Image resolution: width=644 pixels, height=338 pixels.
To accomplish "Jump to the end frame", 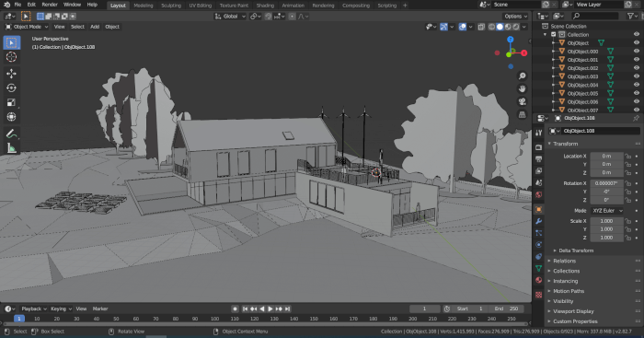I will coord(287,309).
